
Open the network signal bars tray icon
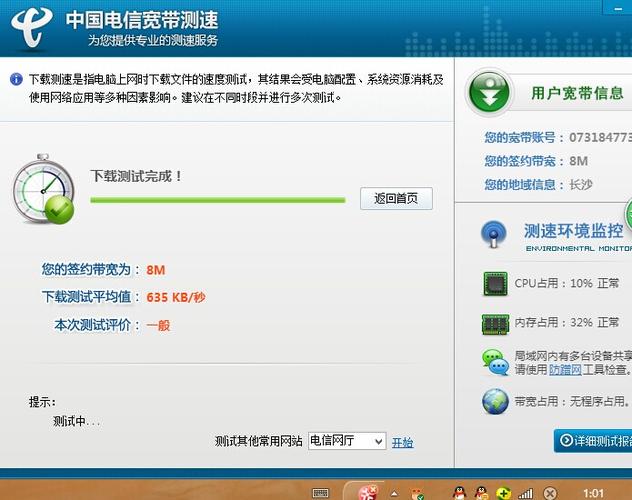coord(526,493)
